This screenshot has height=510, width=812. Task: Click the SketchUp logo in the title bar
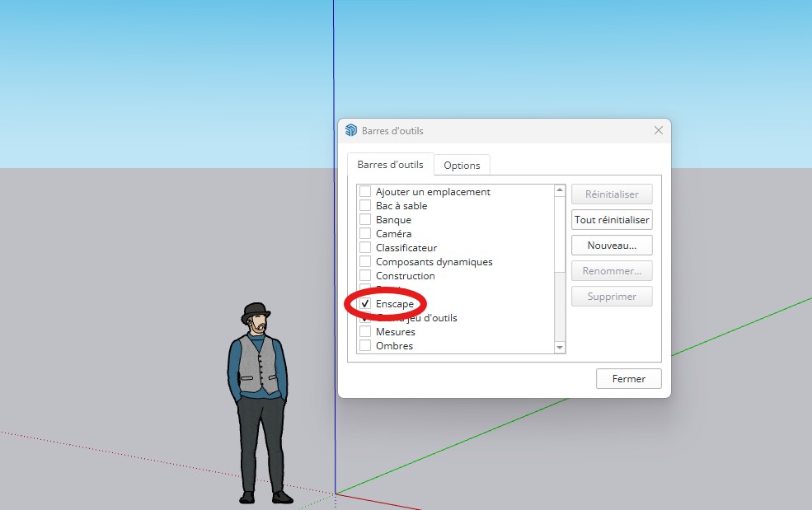350,130
